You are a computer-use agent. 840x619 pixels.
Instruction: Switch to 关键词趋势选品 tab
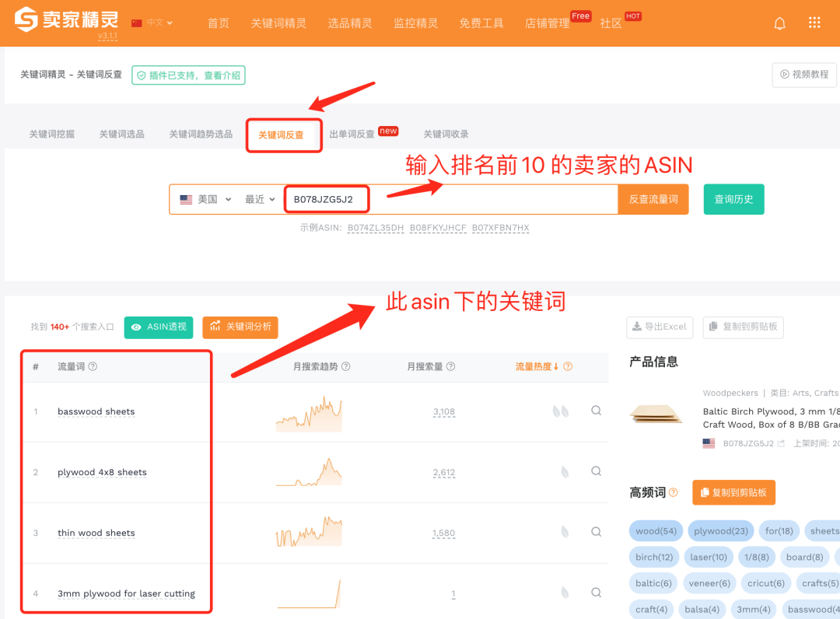tap(201, 134)
